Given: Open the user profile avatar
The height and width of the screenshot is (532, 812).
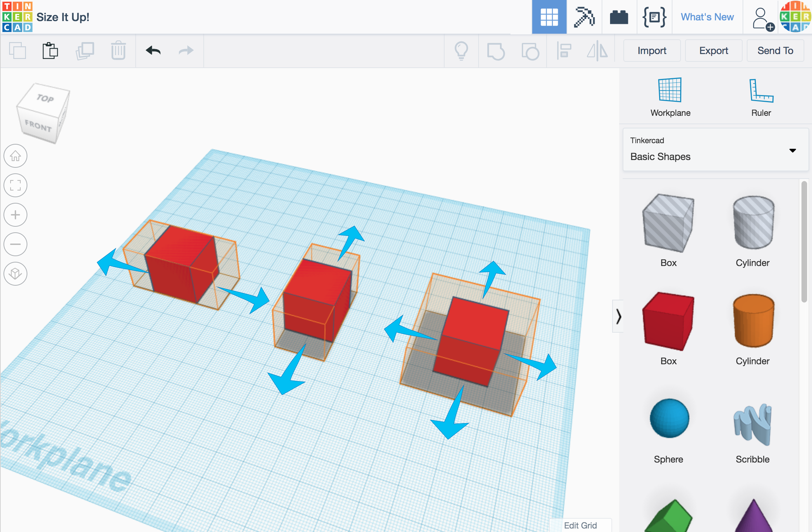Looking at the screenshot, I should click(x=795, y=17).
